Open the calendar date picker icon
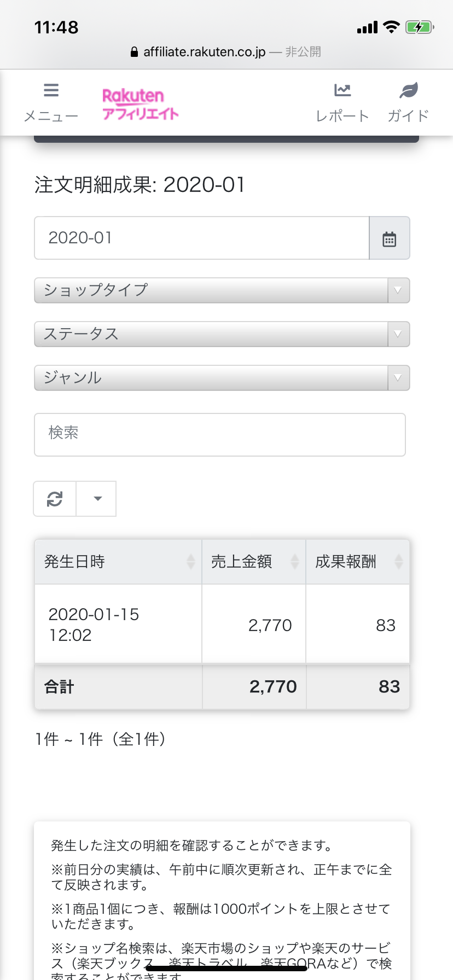The height and width of the screenshot is (980, 453). click(x=389, y=238)
